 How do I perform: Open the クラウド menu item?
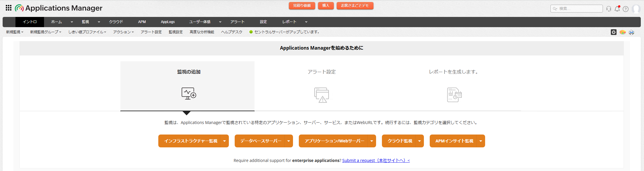116,22
